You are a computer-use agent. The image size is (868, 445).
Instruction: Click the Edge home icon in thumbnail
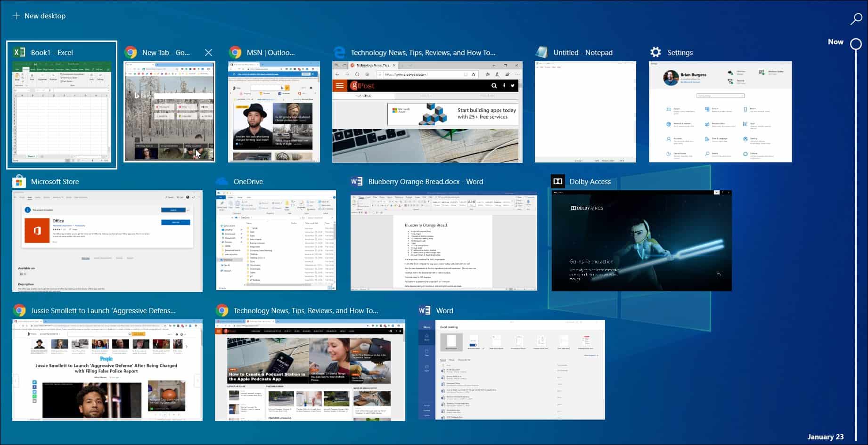click(367, 74)
